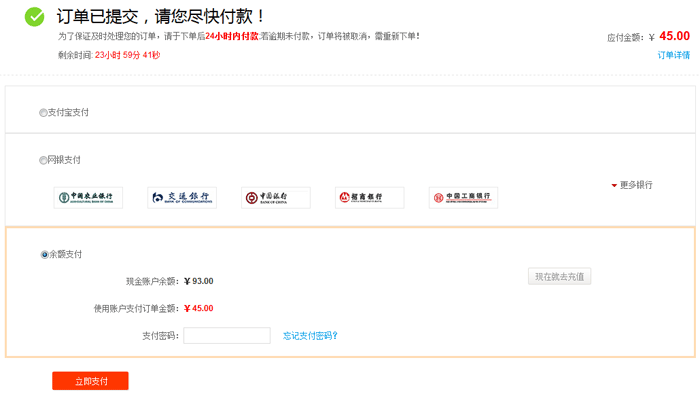
Task: Click the red 45.00 amount due
Action: tap(675, 36)
